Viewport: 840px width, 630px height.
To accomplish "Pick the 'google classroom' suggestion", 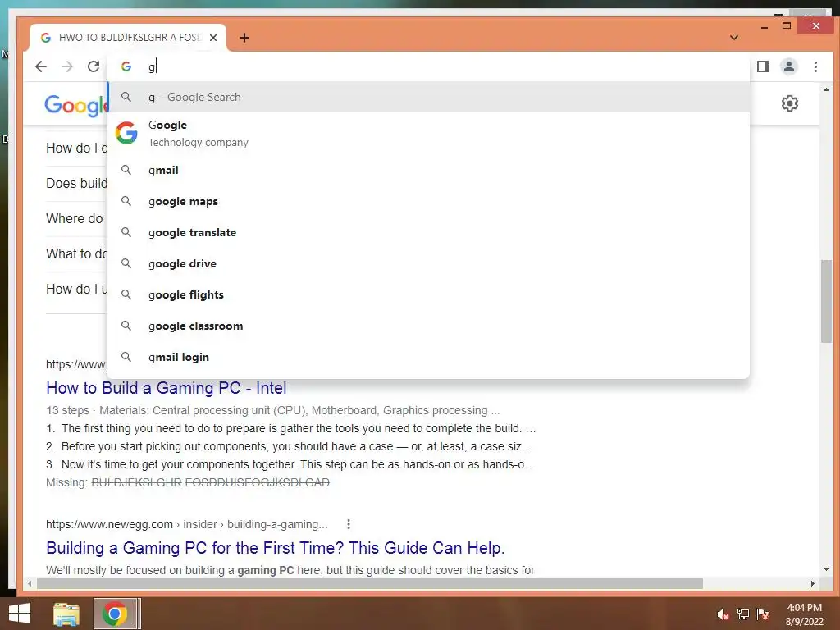I will (x=428, y=326).
